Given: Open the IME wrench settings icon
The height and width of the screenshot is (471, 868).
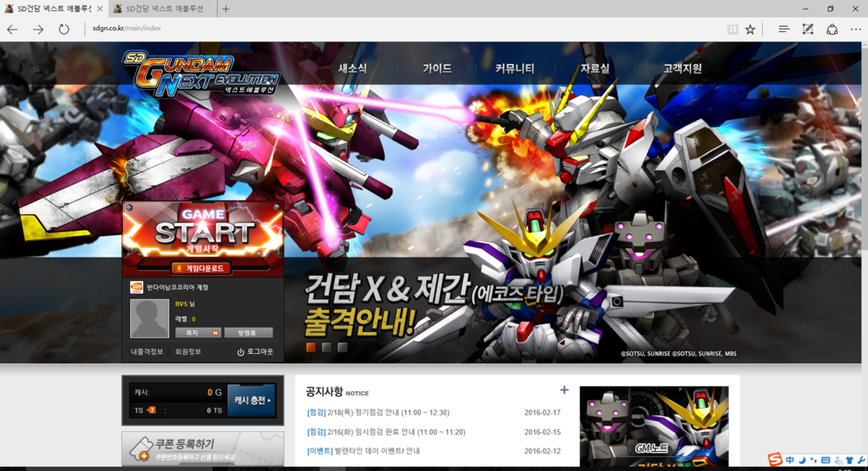Looking at the screenshot, I should tap(861, 460).
